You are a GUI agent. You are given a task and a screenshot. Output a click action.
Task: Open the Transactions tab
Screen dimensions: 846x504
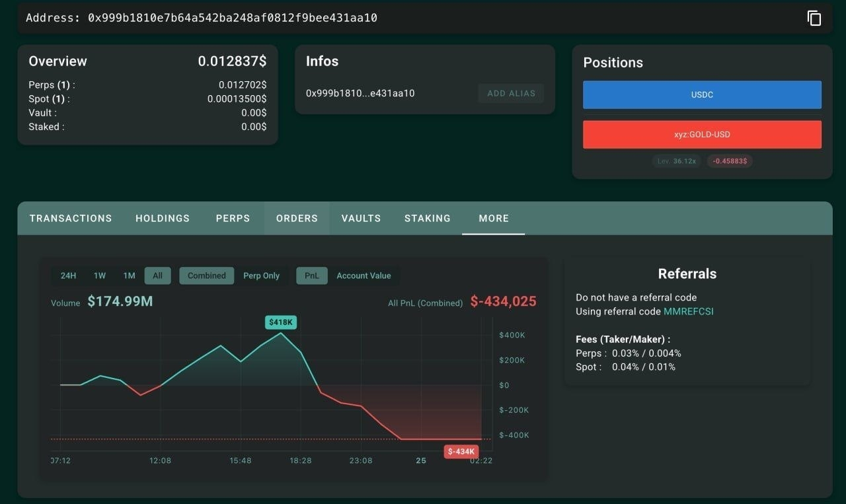(71, 218)
